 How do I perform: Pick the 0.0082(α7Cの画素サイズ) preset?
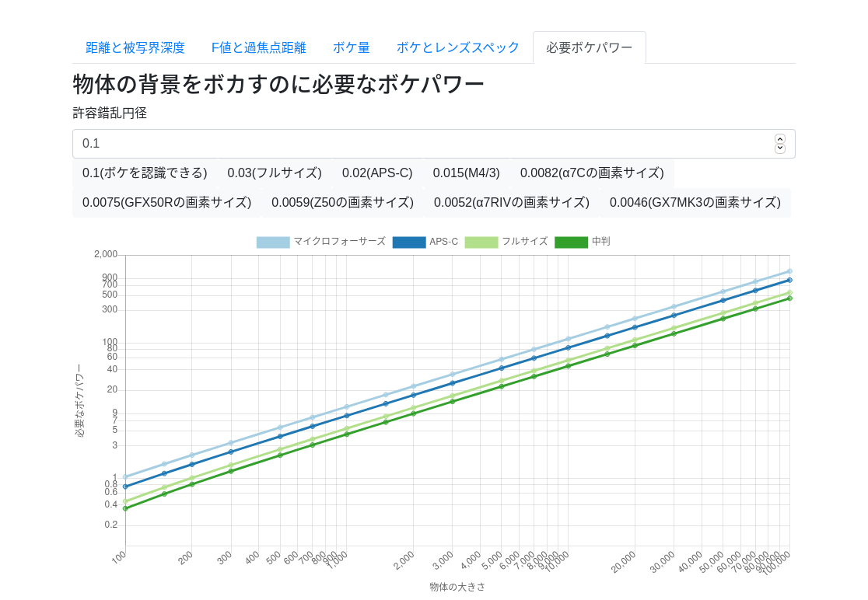(x=592, y=173)
